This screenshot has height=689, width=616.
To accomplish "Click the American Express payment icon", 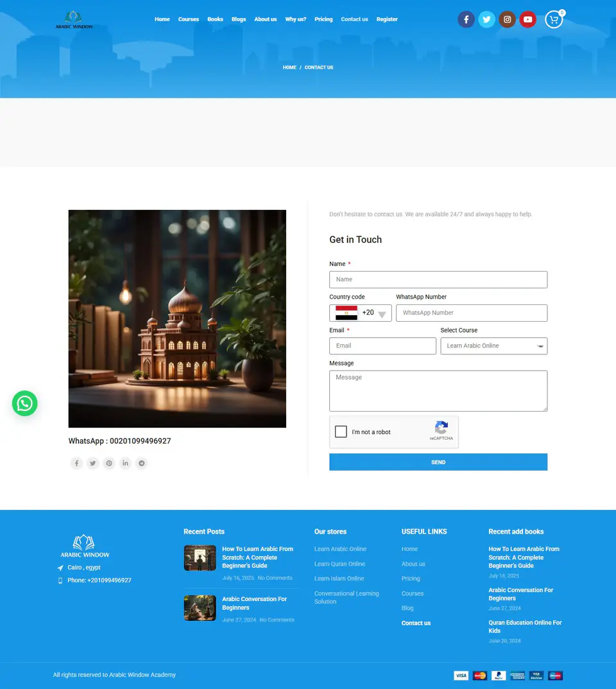I will [517, 676].
